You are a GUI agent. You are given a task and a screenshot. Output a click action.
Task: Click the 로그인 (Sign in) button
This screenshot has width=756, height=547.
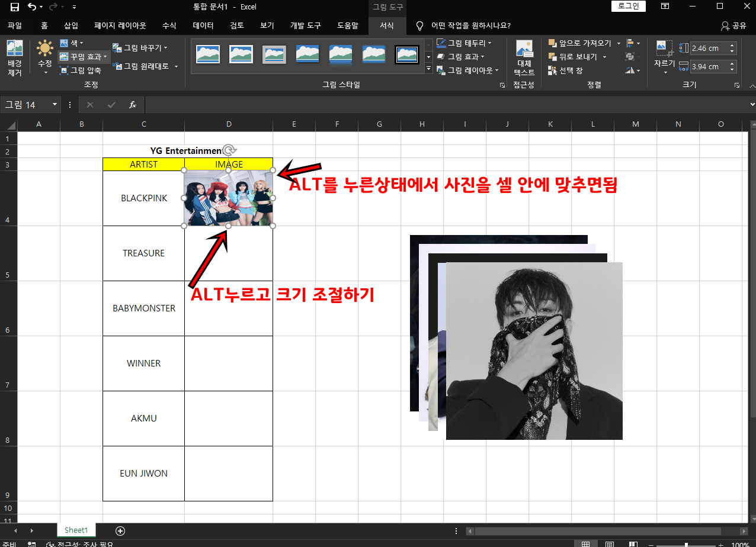click(629, 7)
